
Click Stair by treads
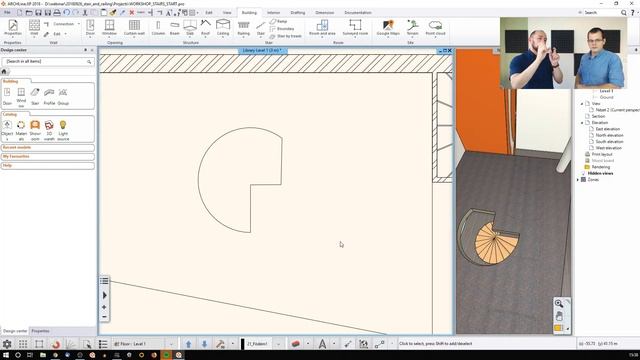click(285, 36)
